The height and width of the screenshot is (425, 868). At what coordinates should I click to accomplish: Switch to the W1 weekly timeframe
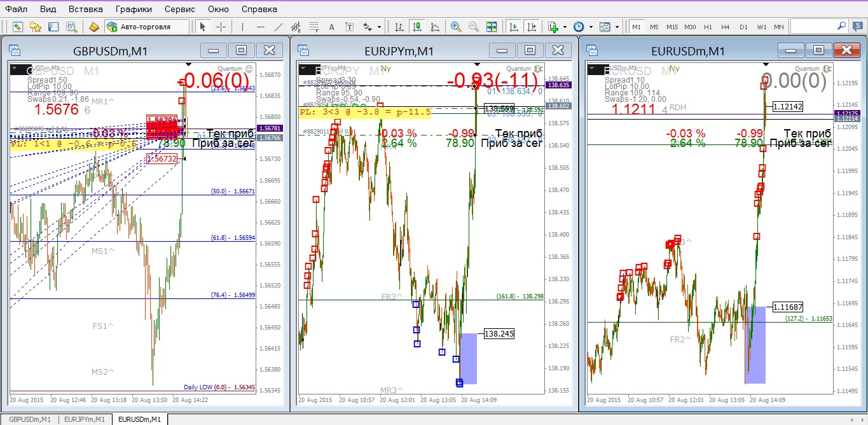761,27
